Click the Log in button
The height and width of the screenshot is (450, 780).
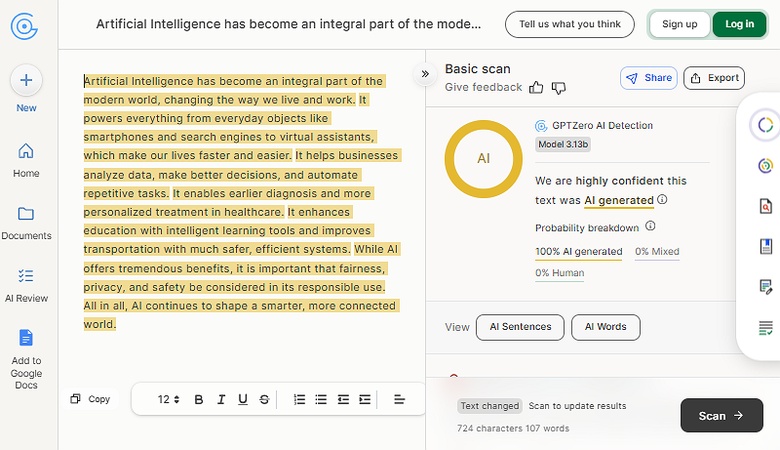739,24
